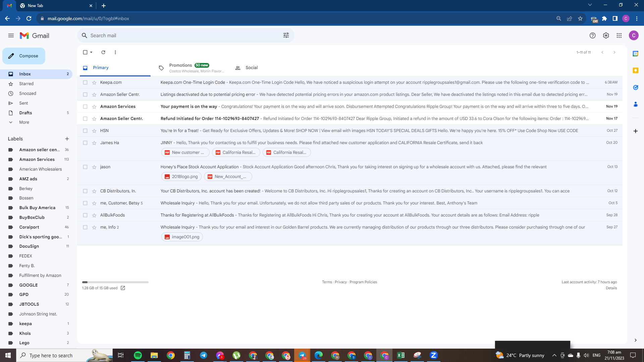
Task: Open the 2018logo.png attachment
Action: [181, 177]
